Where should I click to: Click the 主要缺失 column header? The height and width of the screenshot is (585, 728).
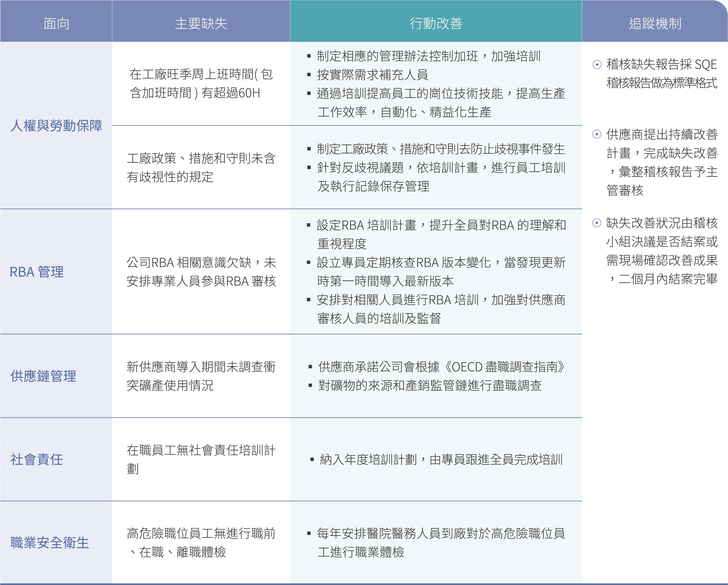tap(201, 24)
